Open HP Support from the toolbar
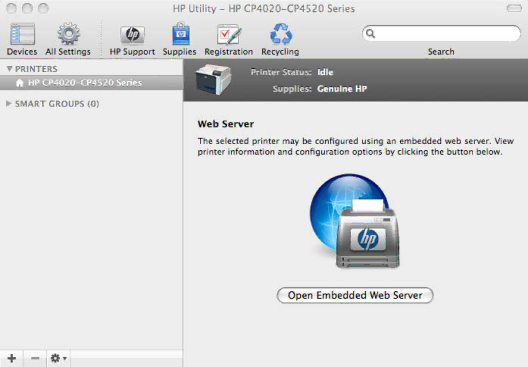 pos(132,35)
